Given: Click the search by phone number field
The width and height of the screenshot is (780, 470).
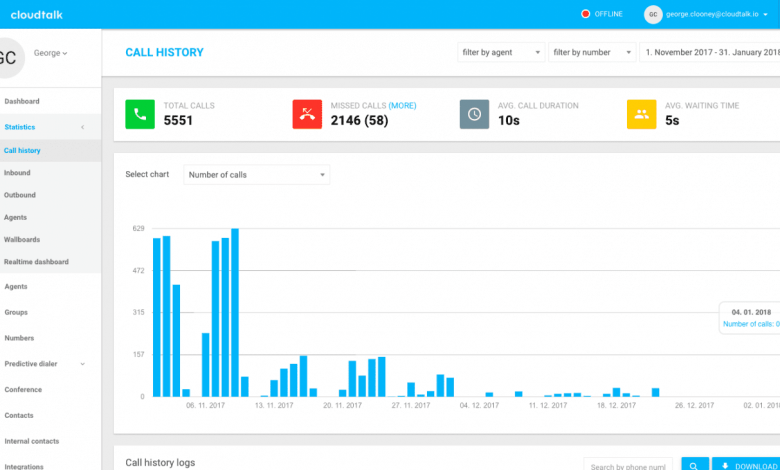Looking at the screenshot, I should [628, 464].
